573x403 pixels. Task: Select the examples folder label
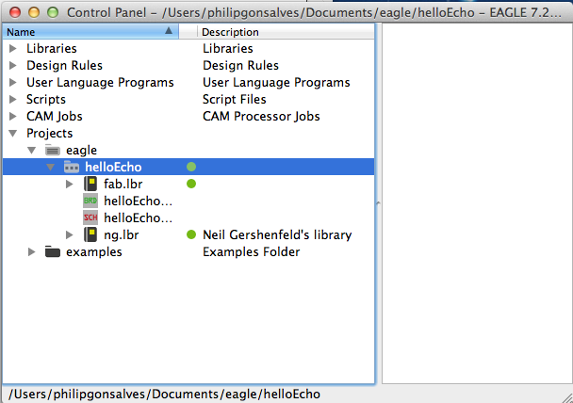tap(94, 252)
